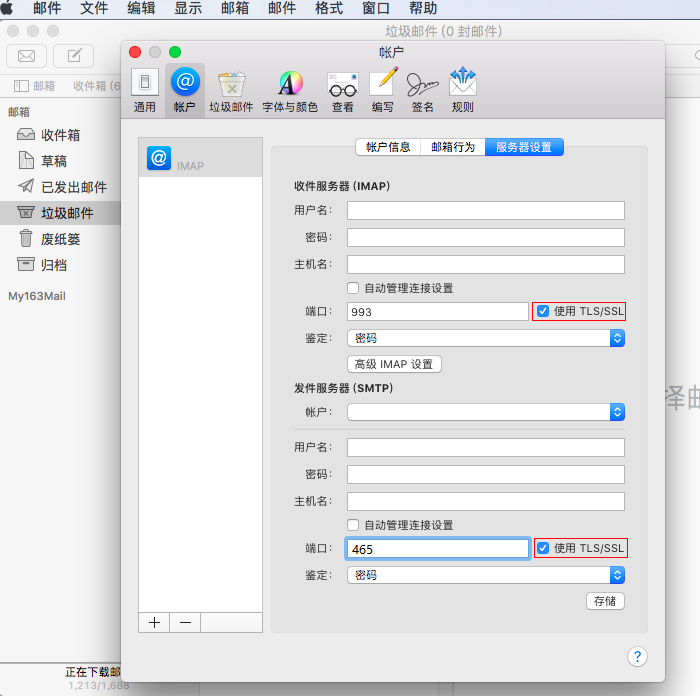The image size is (700, 696).
Task: Toggle IMAP 使用 TLS/SSL checkbox
Action: [542, 311]
